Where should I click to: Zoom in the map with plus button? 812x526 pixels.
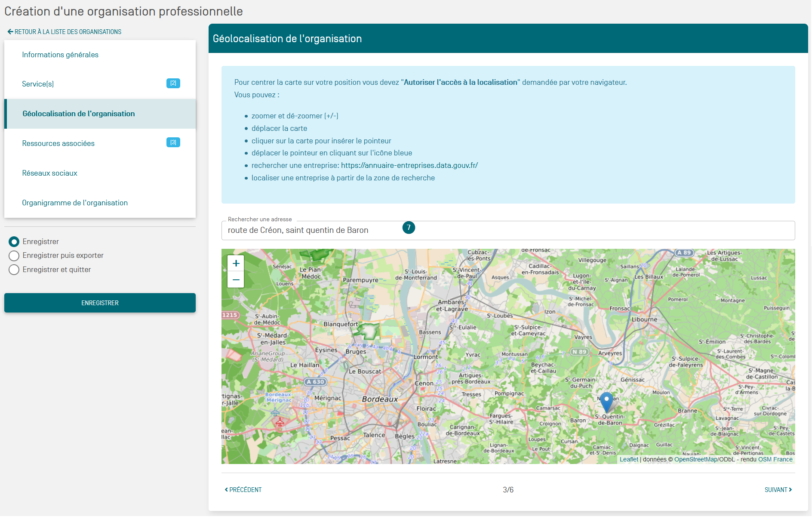click(236, 263)
